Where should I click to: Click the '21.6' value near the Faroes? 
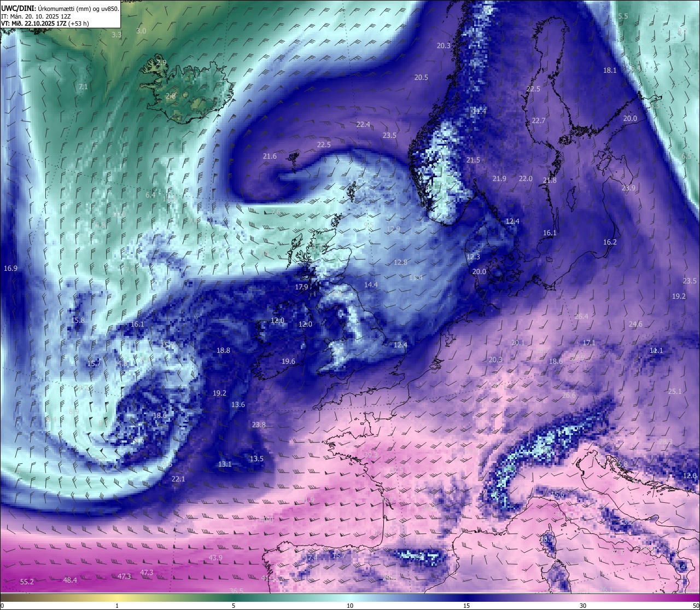[270, 156]
